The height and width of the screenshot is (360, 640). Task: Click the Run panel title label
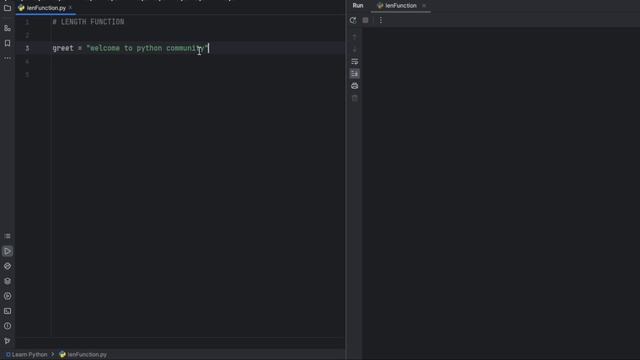click(x=358, y=6)
